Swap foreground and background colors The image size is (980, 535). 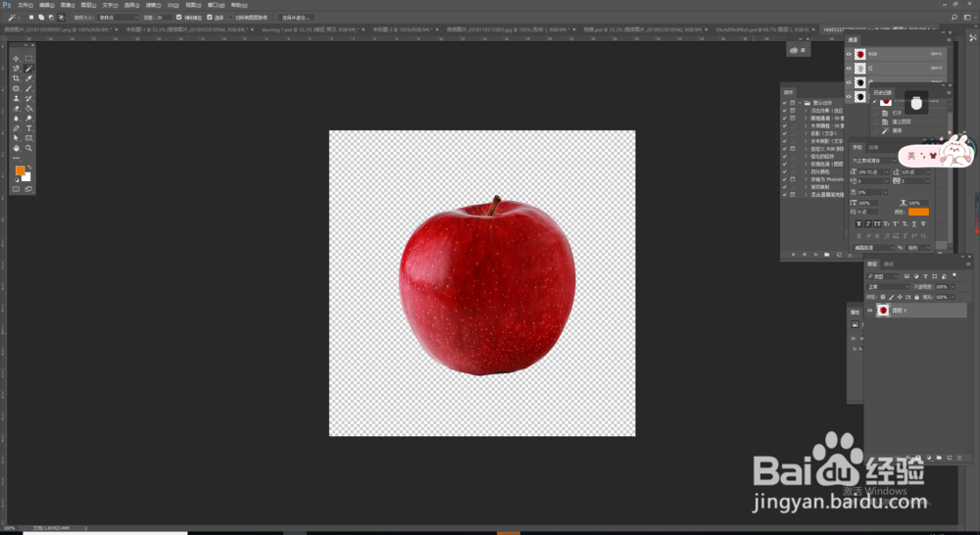tap(28, 168)
